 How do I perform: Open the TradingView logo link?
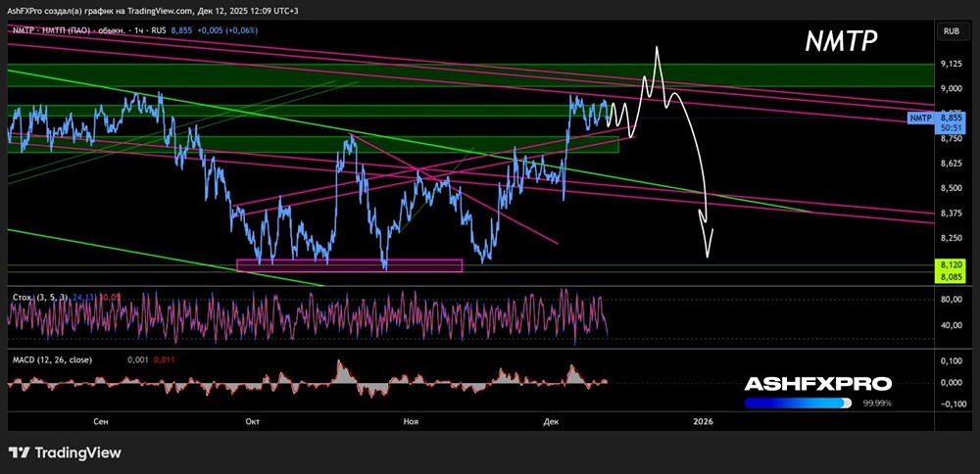pyautogui.click(x=65, y=452)
